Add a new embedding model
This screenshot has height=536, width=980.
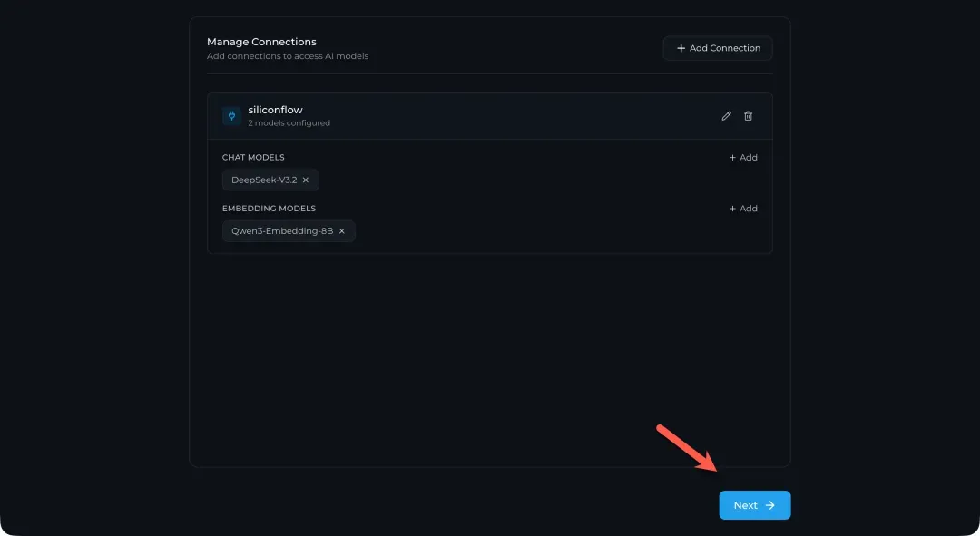click(743, 209)
